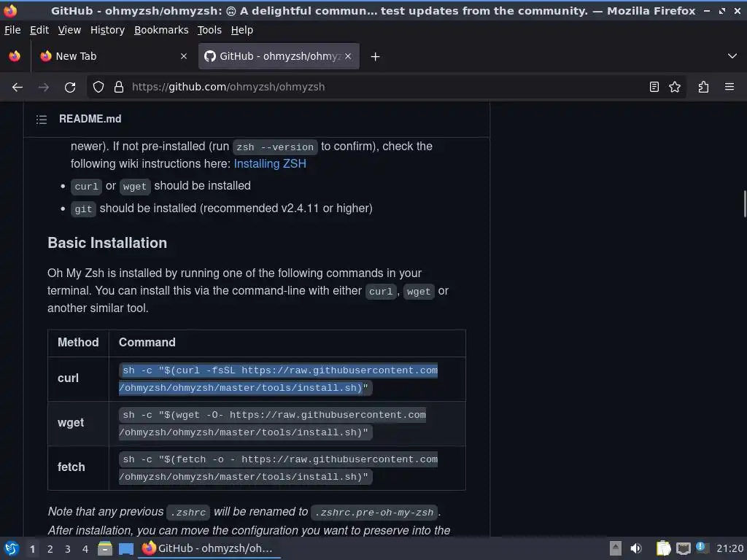Show site security padlock info
Screen dimensions: 747x560
(119, 87)
